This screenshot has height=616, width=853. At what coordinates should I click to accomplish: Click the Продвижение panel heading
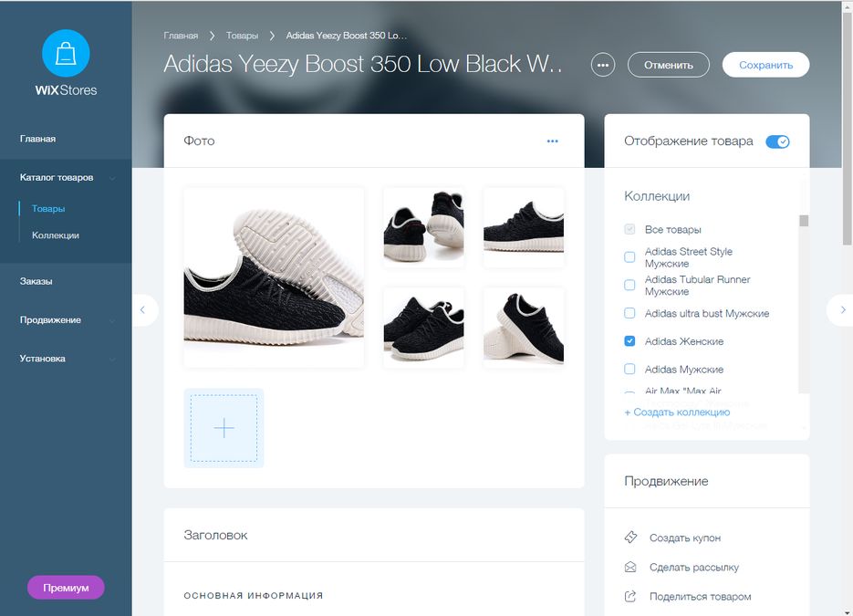coord(666,481)
